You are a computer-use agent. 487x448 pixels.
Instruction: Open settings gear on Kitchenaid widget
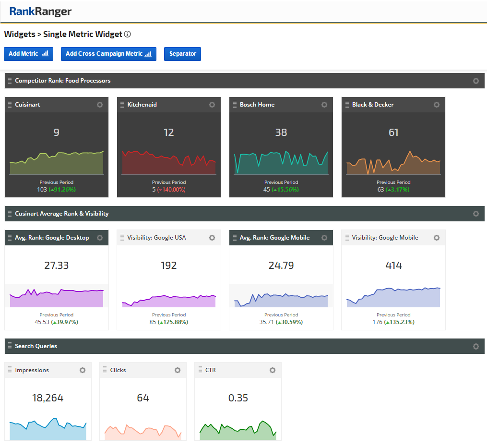pyautogui.click(x=212, y=105)
